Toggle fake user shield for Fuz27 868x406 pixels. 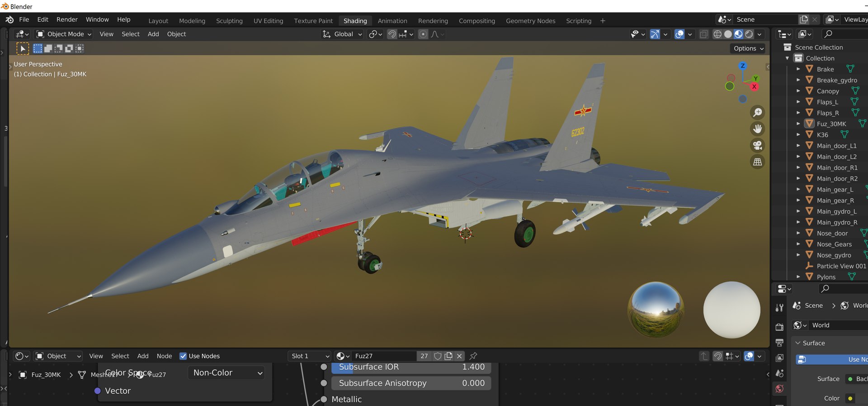[438, 356]
